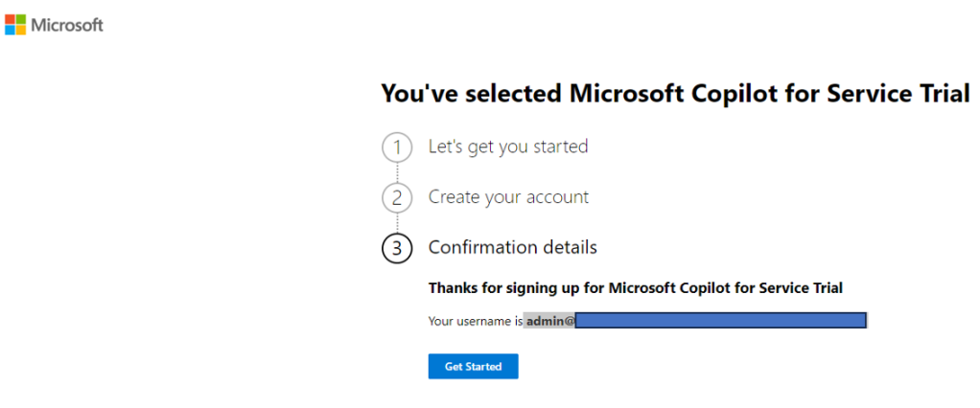Viewport: 980px width, 408px height.
Task: Click the Microsoft wordmark text
Action: (67, 25)
